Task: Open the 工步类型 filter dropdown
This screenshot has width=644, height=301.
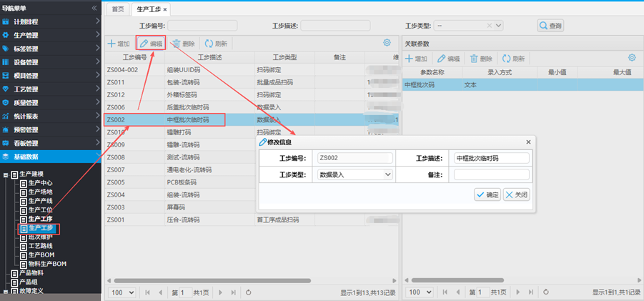Action: pos(499,26)
